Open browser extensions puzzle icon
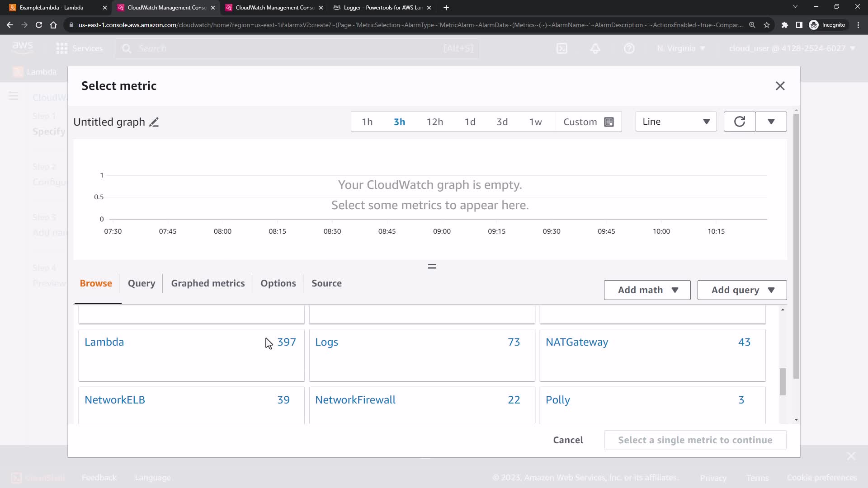The image size is (868, 488). click(x=785, y=25)
